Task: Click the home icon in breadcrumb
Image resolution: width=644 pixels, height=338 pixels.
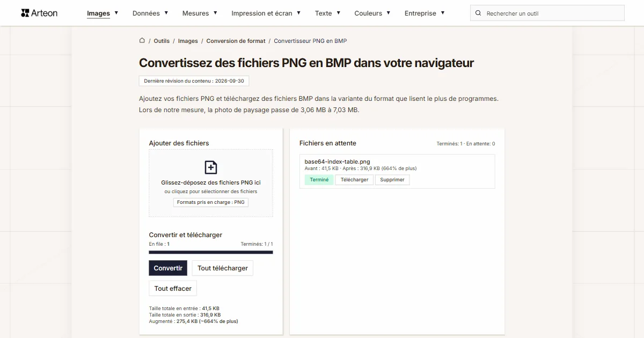Action: (142, 40)
